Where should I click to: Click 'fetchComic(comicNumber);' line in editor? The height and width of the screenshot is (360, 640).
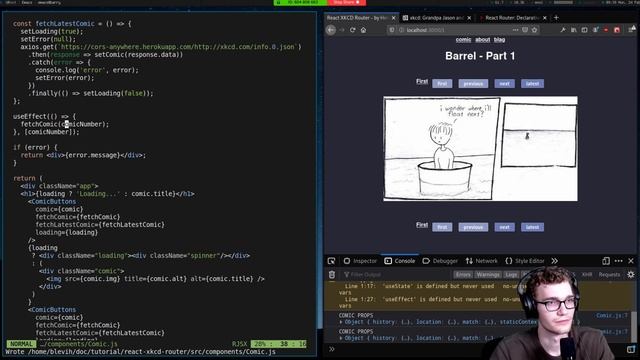(x=65, y=124)
